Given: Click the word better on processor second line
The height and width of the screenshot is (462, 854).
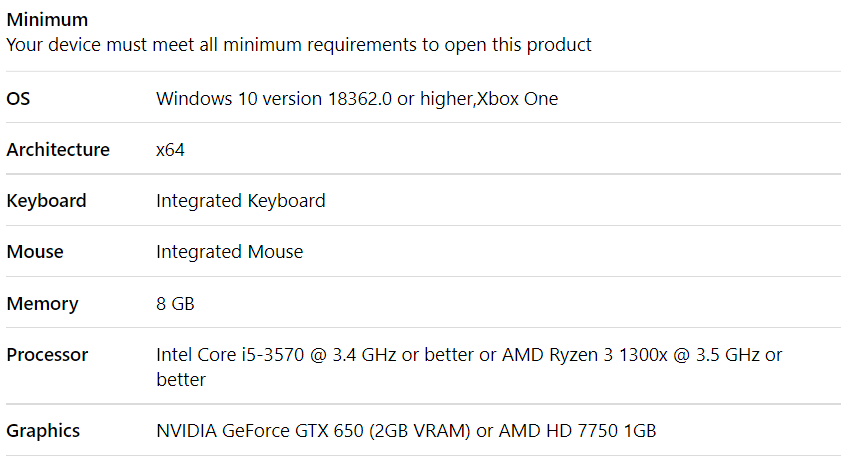Looking at the screenshot, I should click(181, 379).
